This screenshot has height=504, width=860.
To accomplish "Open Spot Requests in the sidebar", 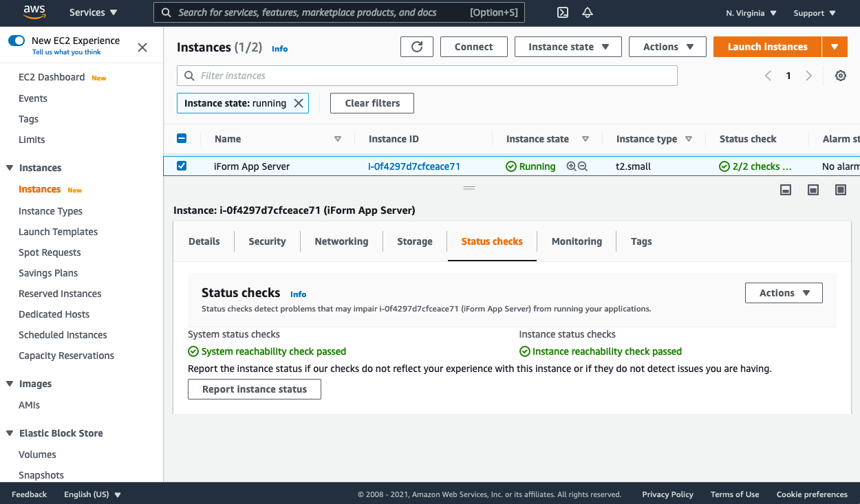I will pyautogui.click(x=50, y=252).
